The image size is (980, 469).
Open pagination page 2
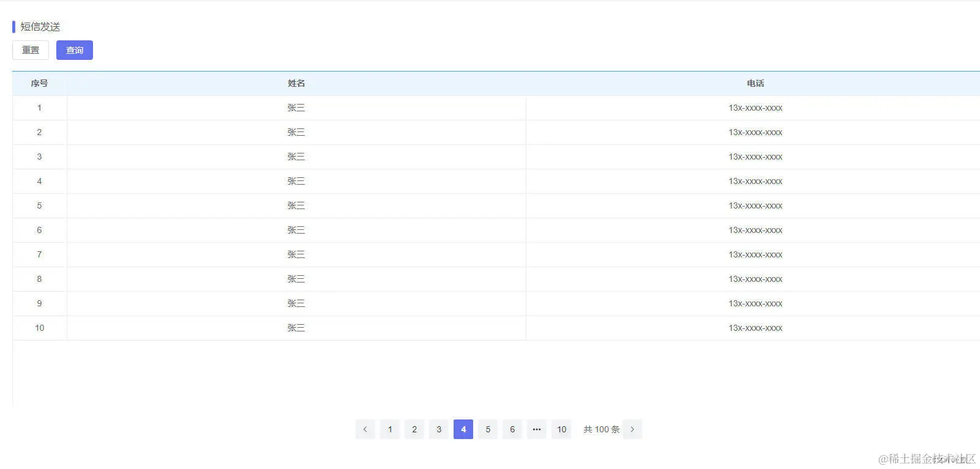[414, 429]
